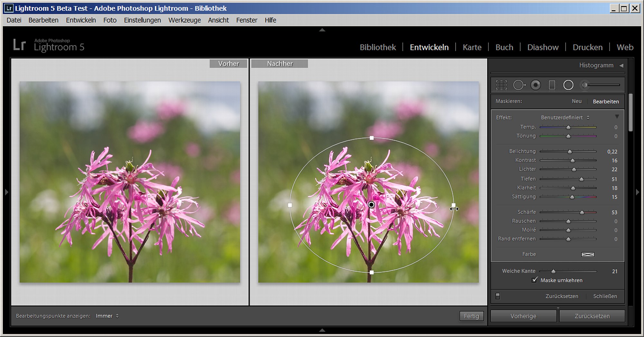644x337 pixels.
Task: Click the right panel vertical scrollbar
Action: (x=630, y=113)
